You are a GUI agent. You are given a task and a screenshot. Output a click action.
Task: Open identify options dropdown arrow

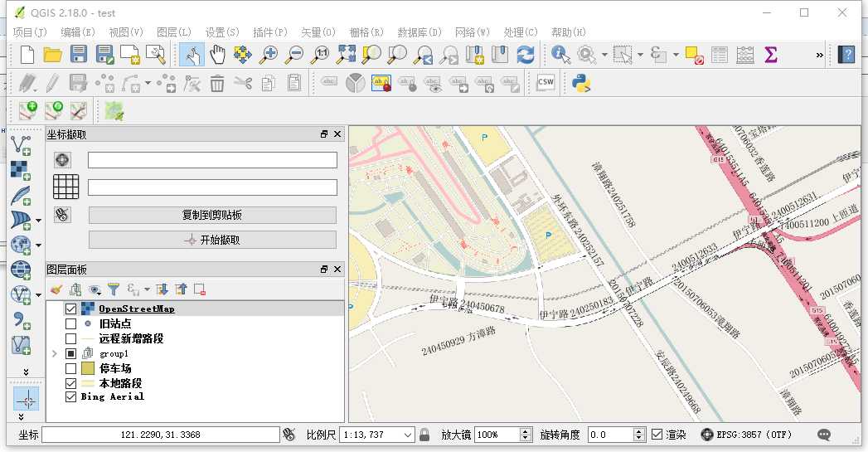click(x=604, y=54)
